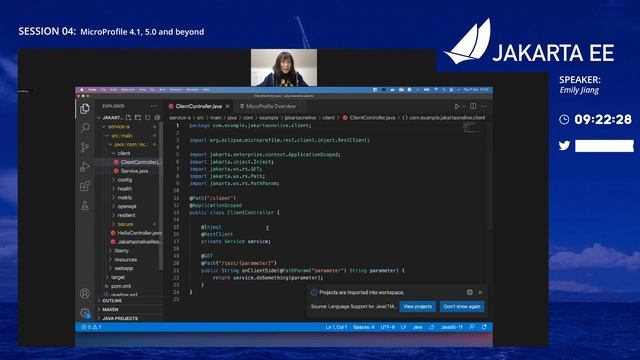The width and height of the screenshot is (640, 360).
Task: Open the Accounts icon in activity bar
Action: coord(85,293)
